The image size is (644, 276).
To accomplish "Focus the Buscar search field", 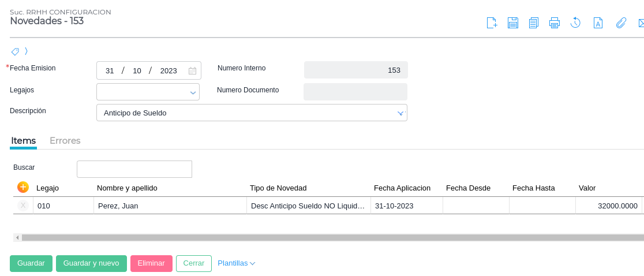I will 134,169.
